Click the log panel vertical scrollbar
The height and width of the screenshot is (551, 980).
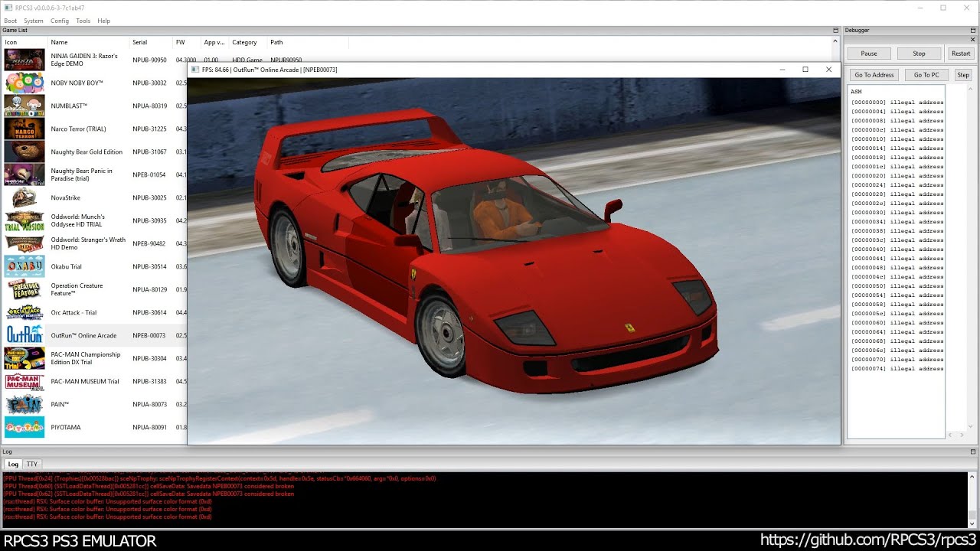point(972,499)
